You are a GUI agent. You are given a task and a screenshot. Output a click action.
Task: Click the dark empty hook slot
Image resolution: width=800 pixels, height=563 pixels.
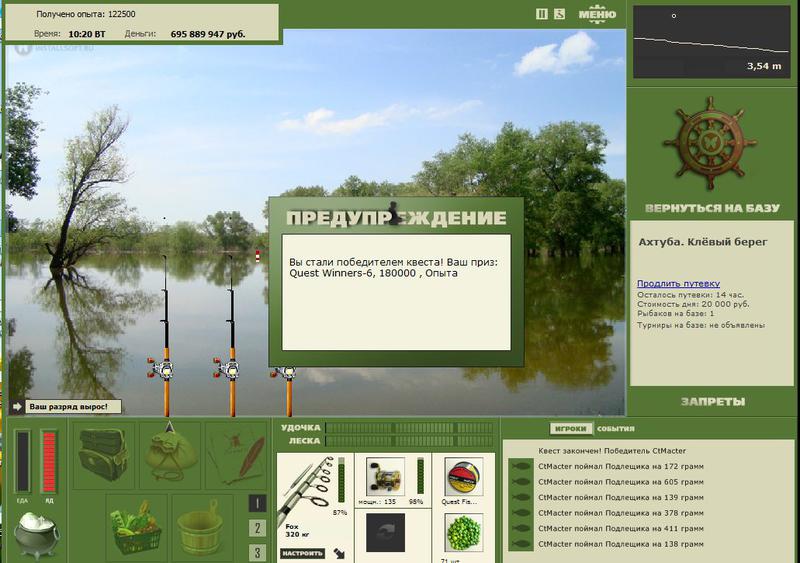click(x=385, y=532)
